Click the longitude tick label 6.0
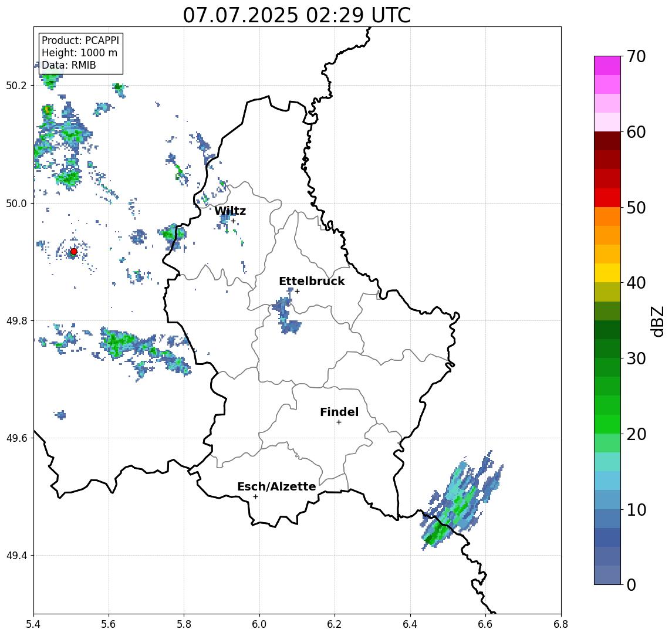 (x=260, y=624)
